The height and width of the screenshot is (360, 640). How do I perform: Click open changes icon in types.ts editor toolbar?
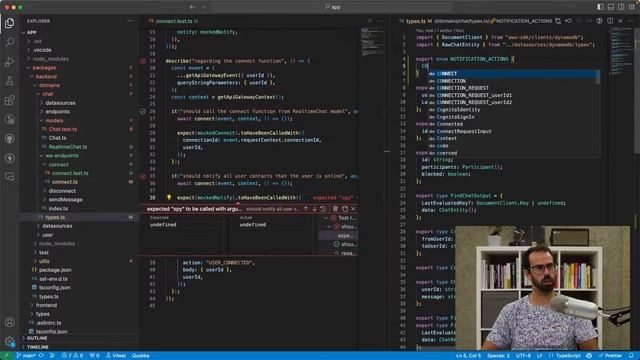pos(558,21)
